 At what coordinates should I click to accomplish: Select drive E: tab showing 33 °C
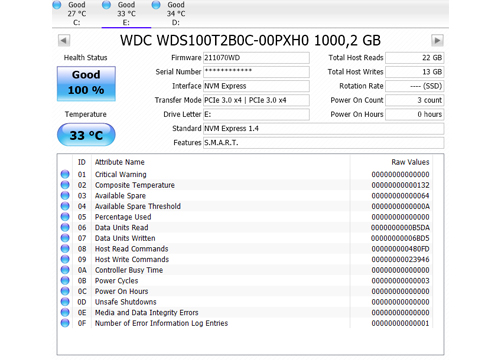click(x=126, y=13)
